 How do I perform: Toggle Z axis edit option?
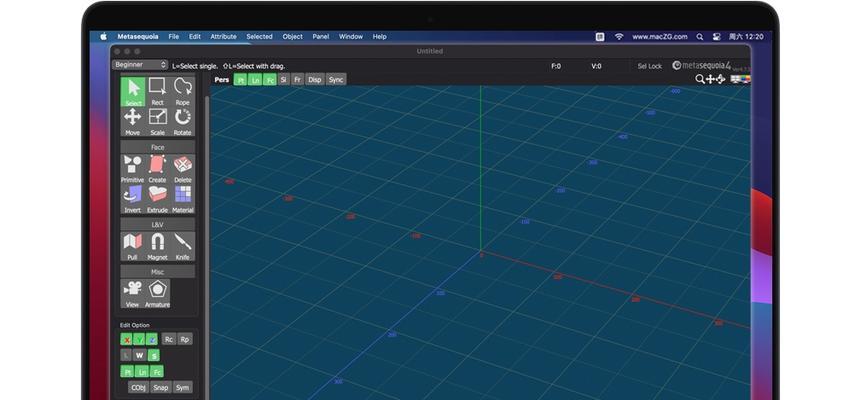point(152,340)
